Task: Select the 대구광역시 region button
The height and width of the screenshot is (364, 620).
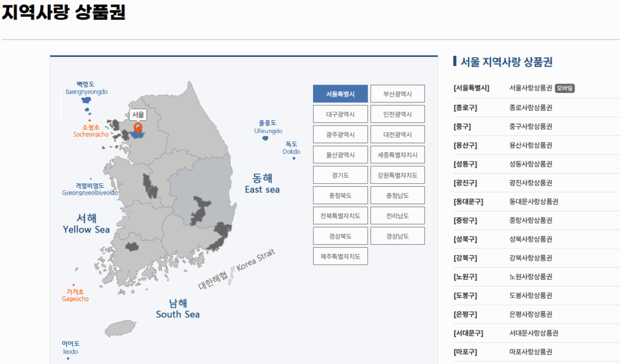Action: click(340, 114)
